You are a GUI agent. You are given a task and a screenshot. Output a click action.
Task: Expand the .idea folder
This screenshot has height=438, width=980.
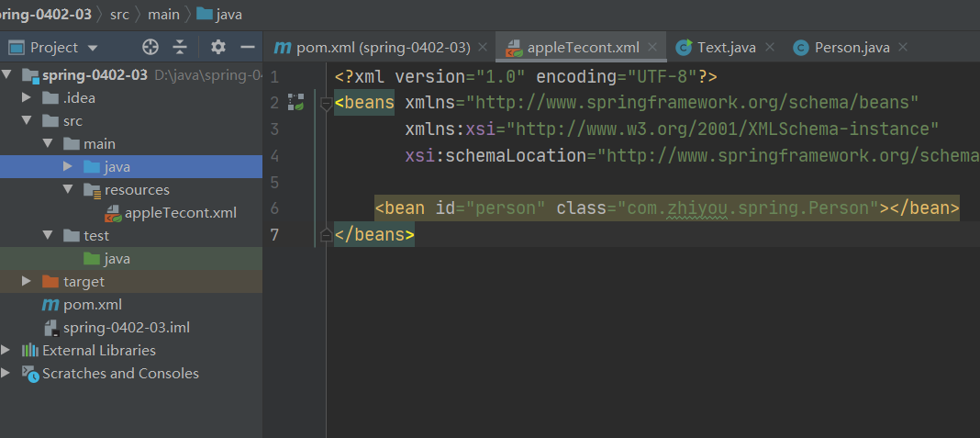click(x=27, y=97)
